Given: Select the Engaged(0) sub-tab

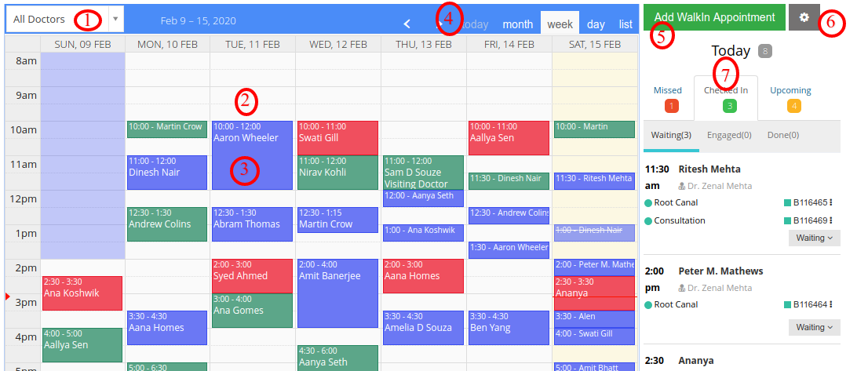Looking at the screenshot, I should [728, 135].
